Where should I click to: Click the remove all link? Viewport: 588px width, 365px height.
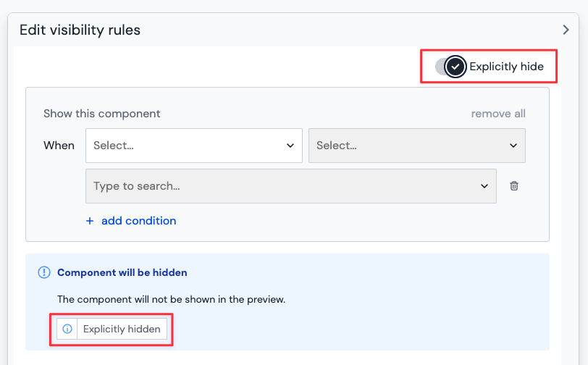click(x=498, y=114)
